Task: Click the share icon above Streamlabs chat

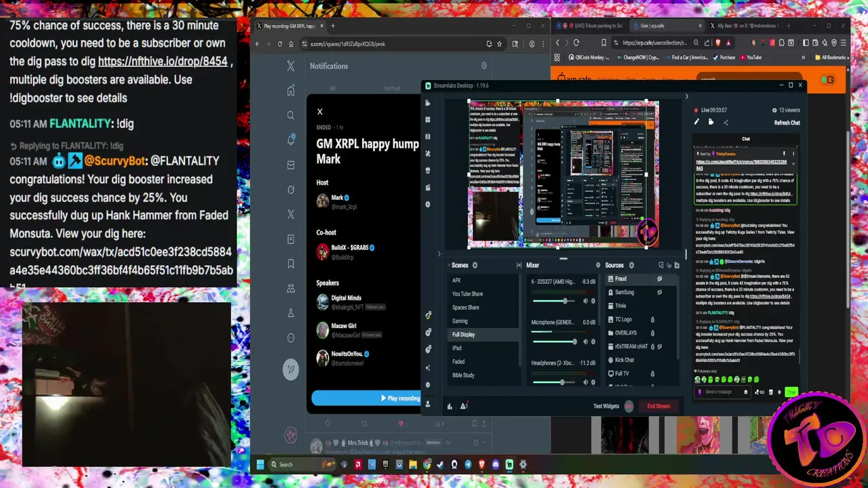Action: click(x=726, y=123)
